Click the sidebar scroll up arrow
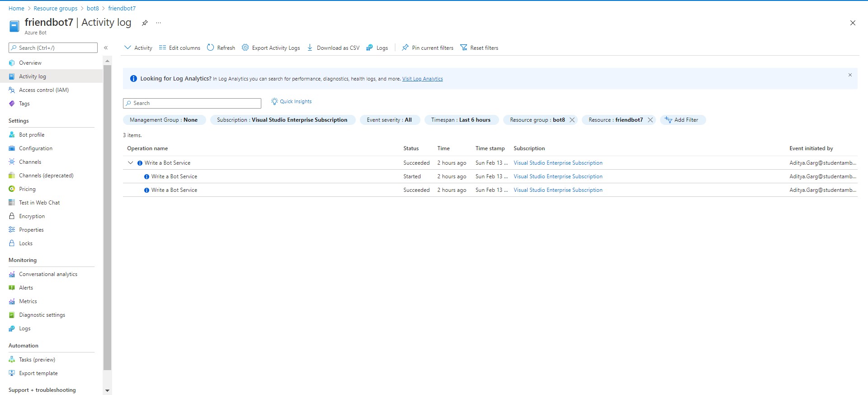 [x=107, y=61]
